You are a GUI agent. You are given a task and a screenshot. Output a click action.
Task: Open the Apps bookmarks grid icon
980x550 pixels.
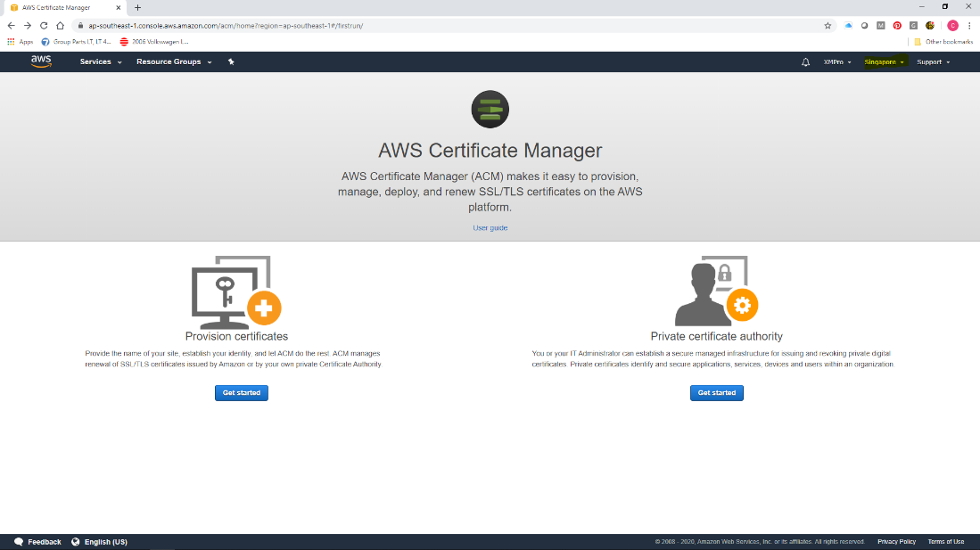click(11, 42)
